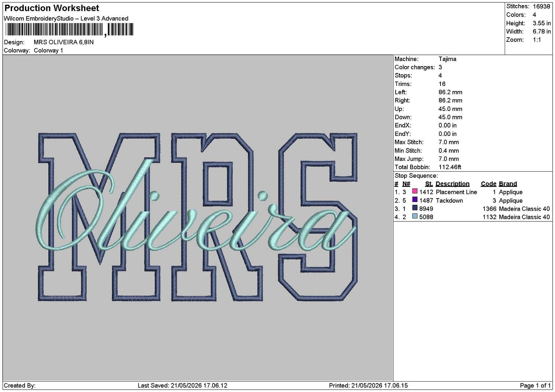This screenshot has width=555, height=392.
Task: Click design name 'MRS OLIVEIRA 6,8IN'
Action: (x=64, y=42)
